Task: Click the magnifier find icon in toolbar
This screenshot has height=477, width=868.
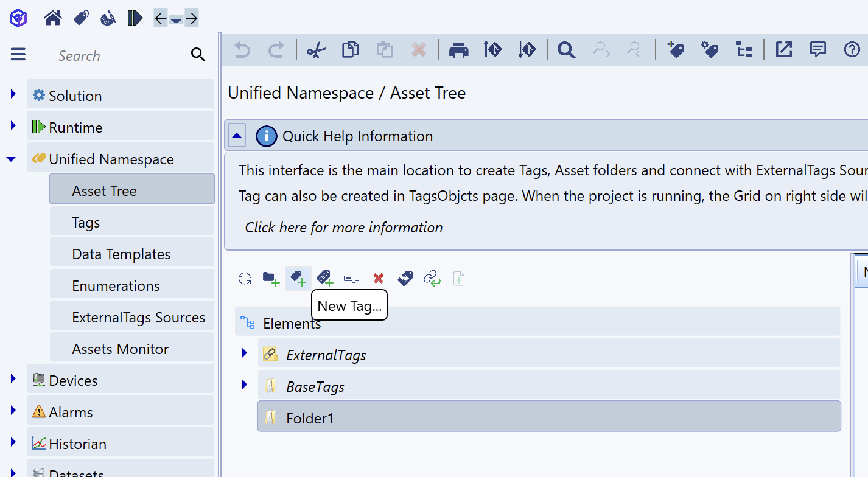Action: 566,50
